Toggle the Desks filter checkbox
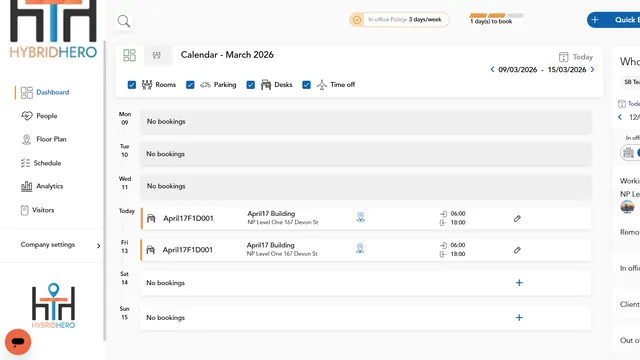 pyautogui.click(x=251, y=85)
